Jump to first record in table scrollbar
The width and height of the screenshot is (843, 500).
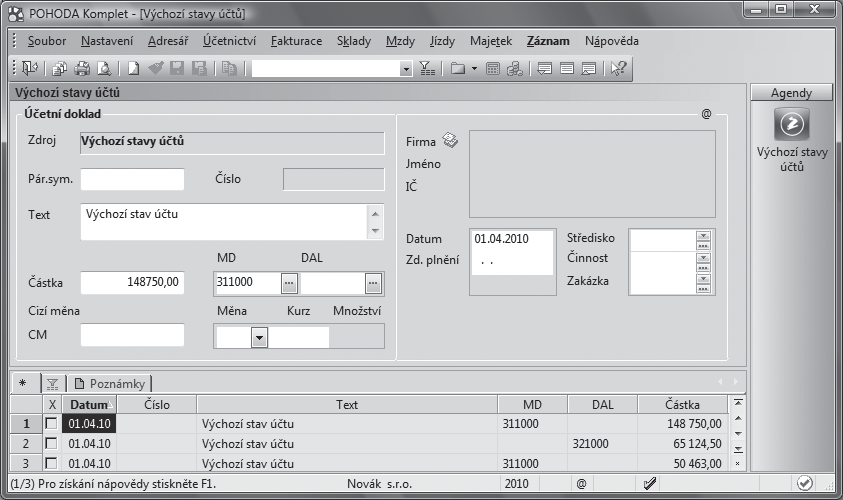[x=738, y=403]
